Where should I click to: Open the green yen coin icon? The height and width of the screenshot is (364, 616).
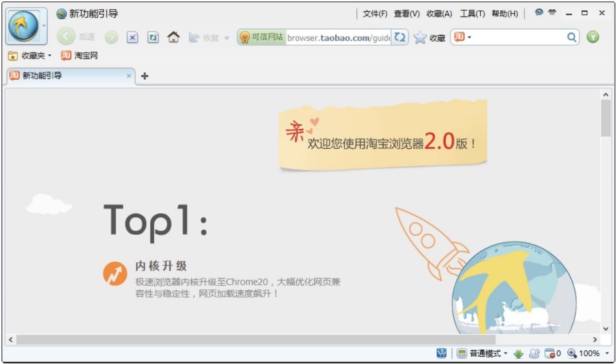pyautogui.click(x=593, y=37)
